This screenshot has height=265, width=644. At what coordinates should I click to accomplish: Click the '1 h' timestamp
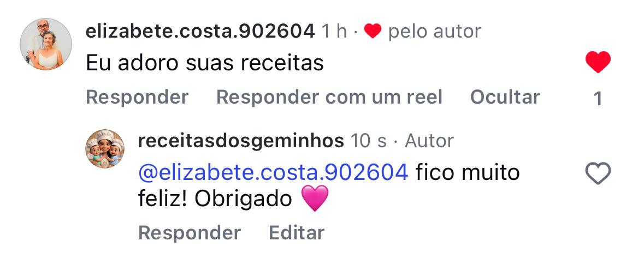tap(334, 31)
